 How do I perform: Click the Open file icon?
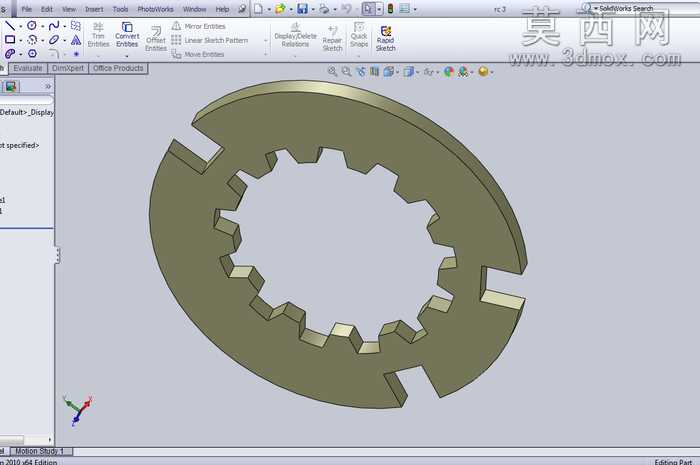point(280,8)
